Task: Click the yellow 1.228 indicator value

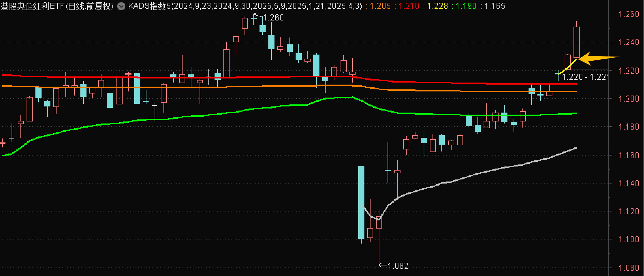Action: (x=438, y=6)
